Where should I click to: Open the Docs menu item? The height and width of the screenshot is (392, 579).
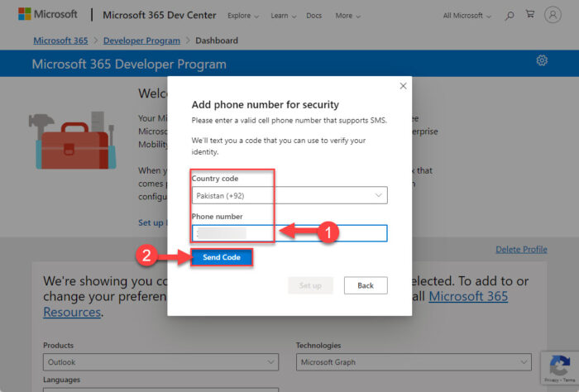(313, 16)
